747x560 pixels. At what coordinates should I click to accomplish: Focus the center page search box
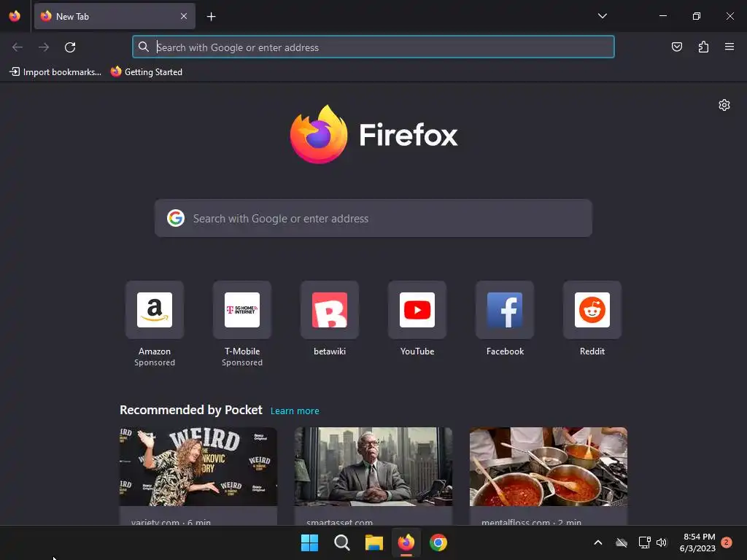pyautogui.click(x=373, y=218)
